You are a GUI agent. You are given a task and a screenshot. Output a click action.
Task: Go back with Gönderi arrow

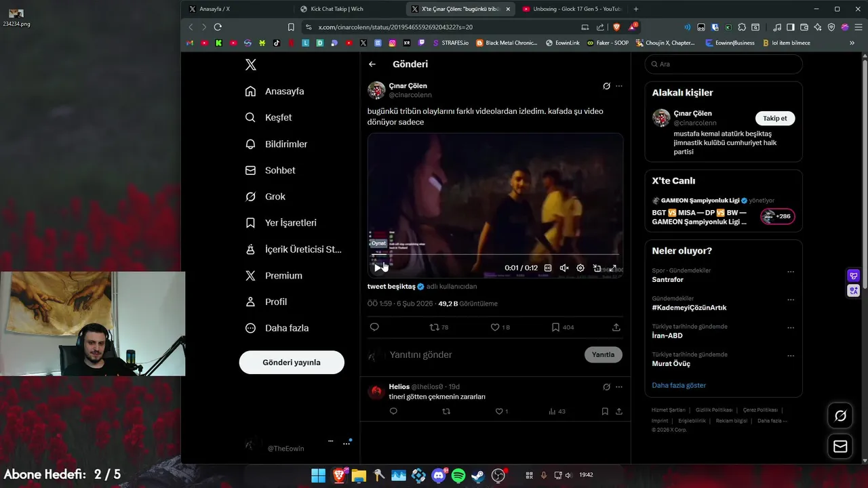(x=372, y=64)
